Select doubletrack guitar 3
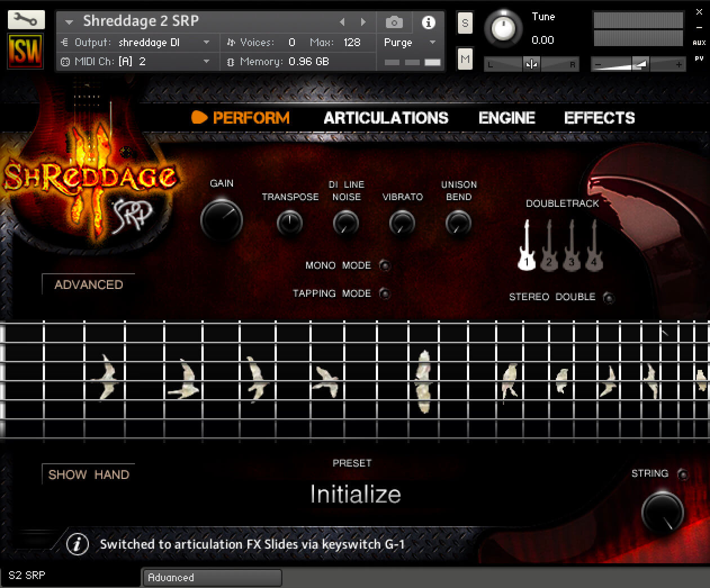 tap(571, 245)
